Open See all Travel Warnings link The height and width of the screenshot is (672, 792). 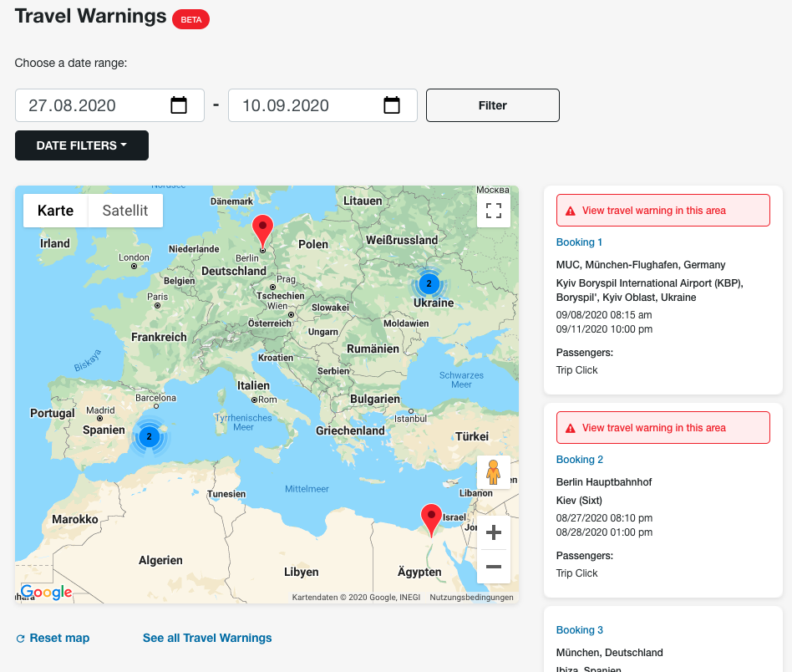pos(207,638)
